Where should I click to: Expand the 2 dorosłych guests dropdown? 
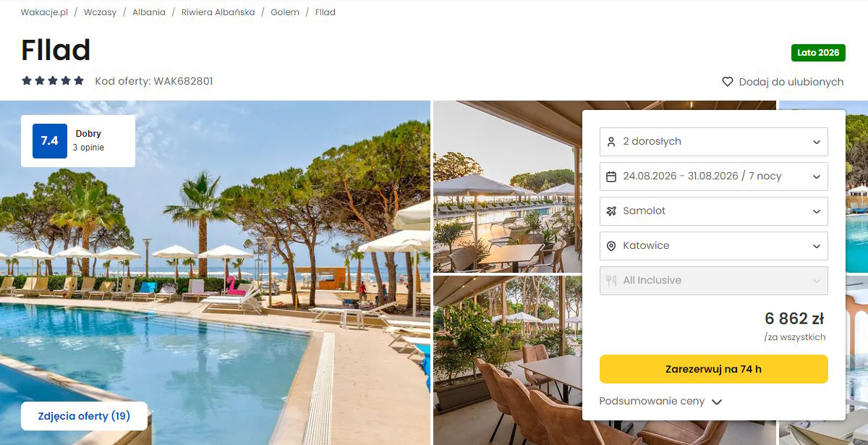(714, 142)
